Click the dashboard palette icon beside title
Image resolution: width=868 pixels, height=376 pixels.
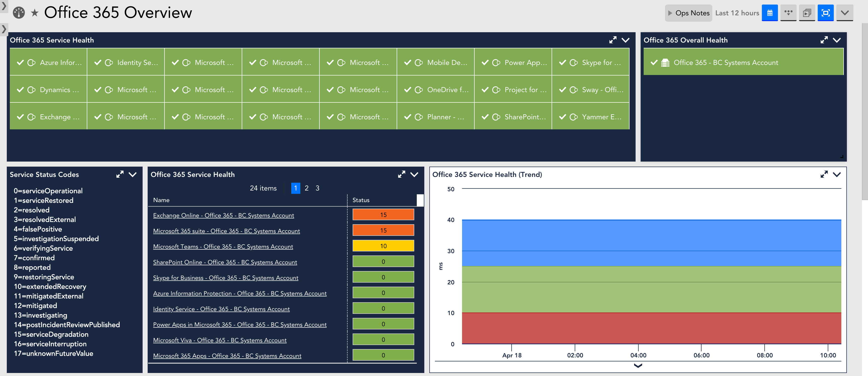[x=19, y=13]
